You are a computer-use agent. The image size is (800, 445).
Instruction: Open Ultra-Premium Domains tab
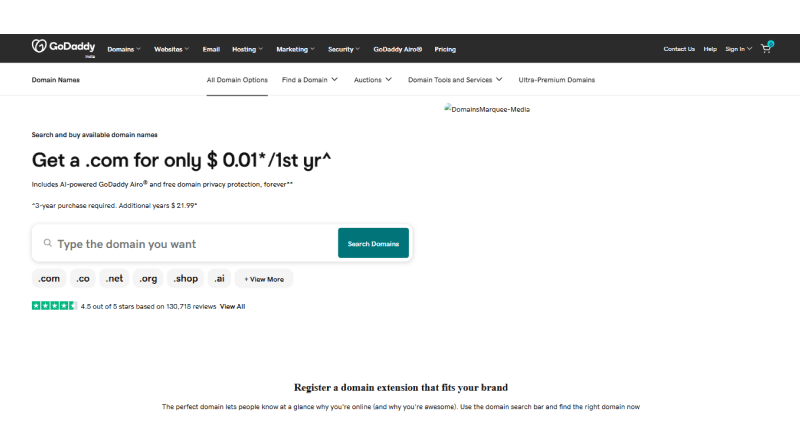pos(556,79)
